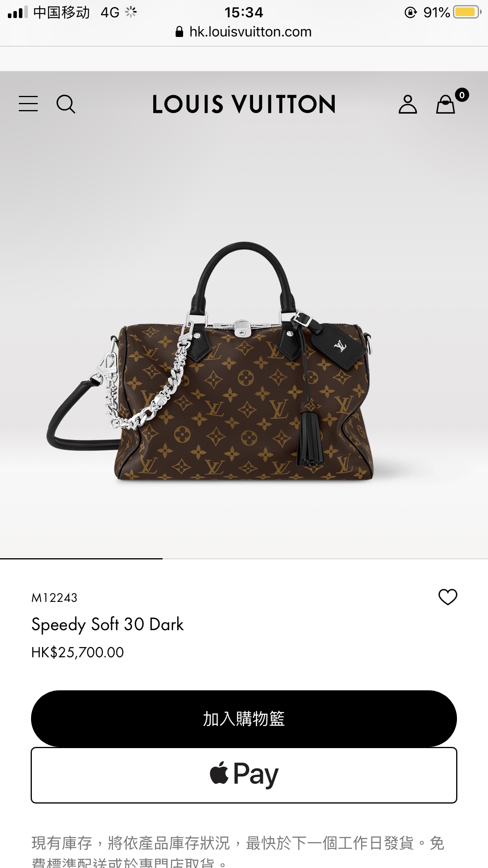Image resolution: width=488 pixels, height=868 pixels.
Task: Open the account profile icon
Action: [407, 104]
